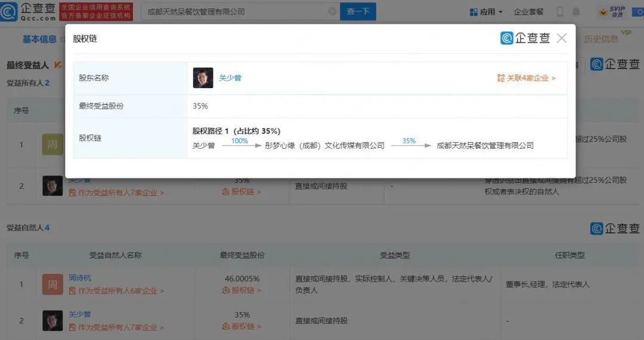
Task: Click the Qcc 企查查 logo
Action: coord(28,11)
